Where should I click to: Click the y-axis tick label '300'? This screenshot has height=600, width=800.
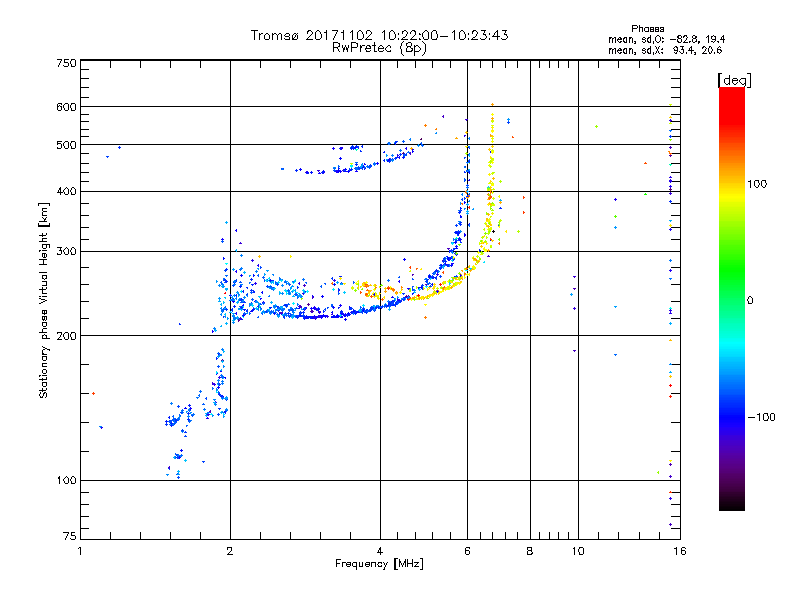click(x=67, y=252)
